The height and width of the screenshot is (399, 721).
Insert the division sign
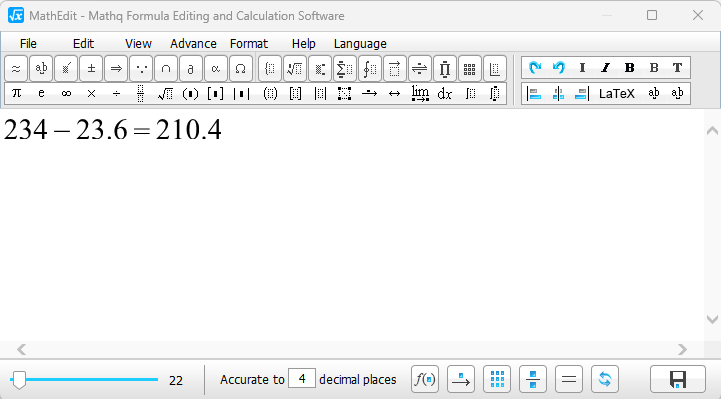[x=116, y=93]
